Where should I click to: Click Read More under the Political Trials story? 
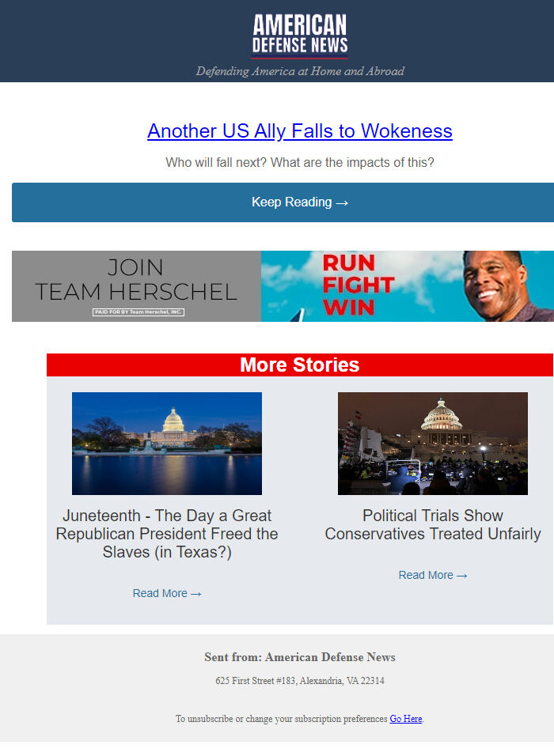click(433, 575)
